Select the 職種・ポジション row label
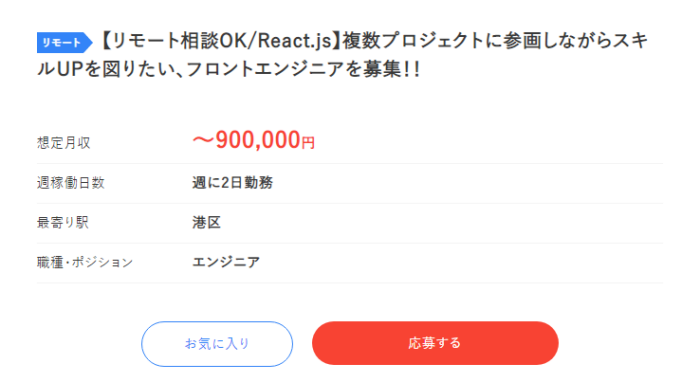Screen dimensions: 700x382 [85, 262]
